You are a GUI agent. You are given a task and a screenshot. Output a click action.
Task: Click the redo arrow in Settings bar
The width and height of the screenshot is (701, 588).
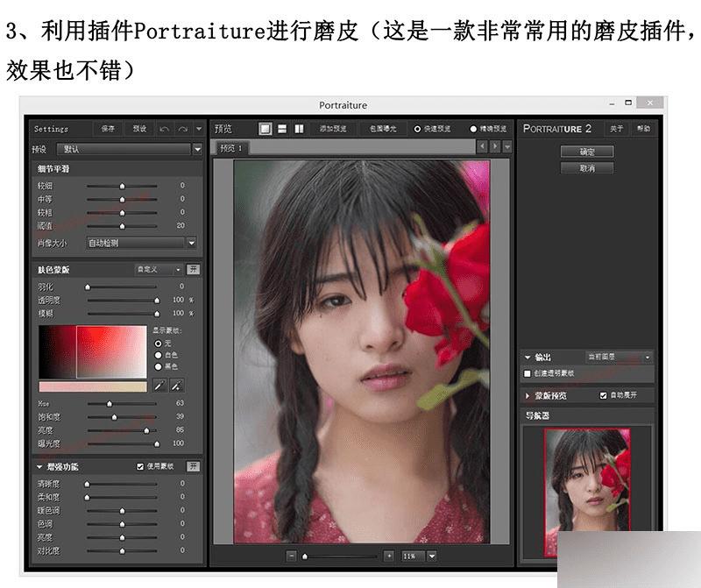pyautogui.click(x=183, y=129)
